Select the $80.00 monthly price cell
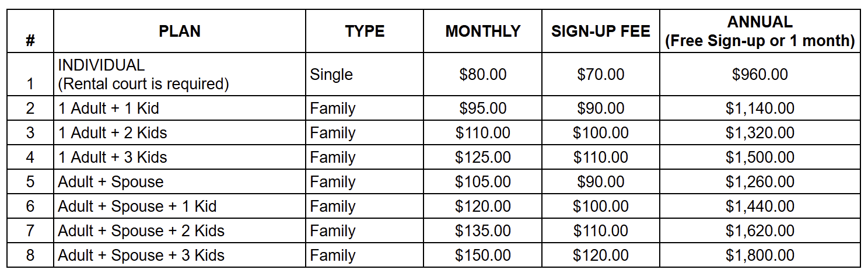Screen dimensions: 868x273 [x=483, y=75]
